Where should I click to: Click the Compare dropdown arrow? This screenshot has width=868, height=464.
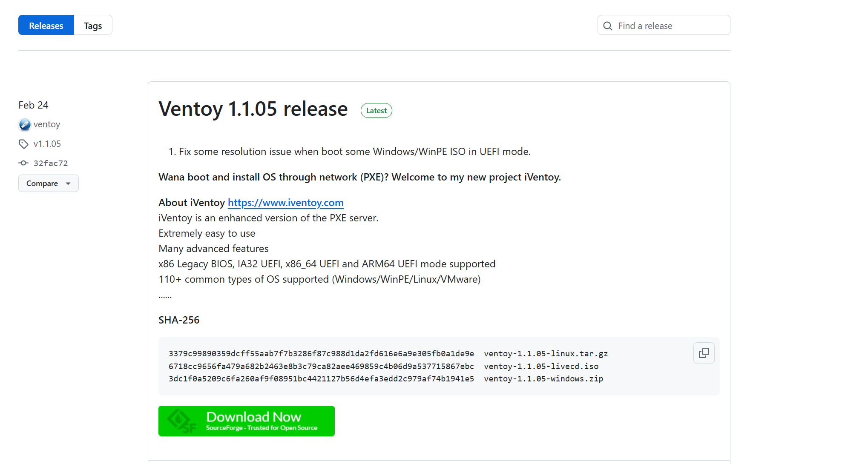68,183
